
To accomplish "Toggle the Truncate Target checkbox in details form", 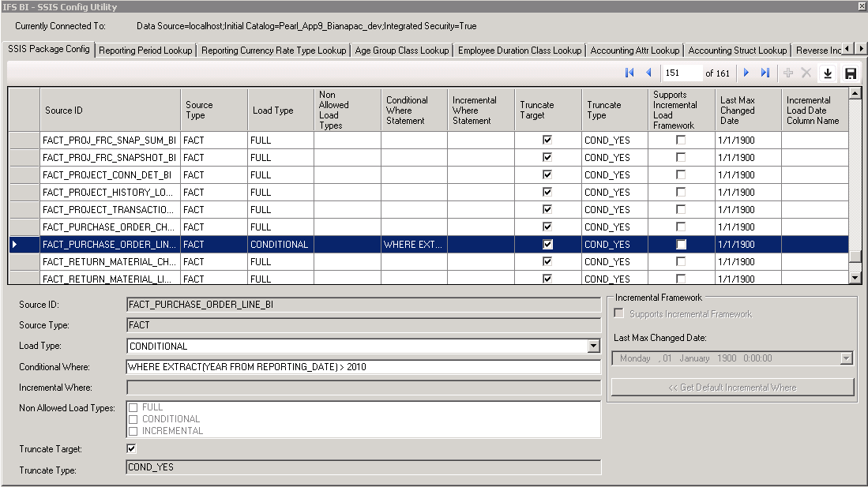I will [x=132, y=448].
